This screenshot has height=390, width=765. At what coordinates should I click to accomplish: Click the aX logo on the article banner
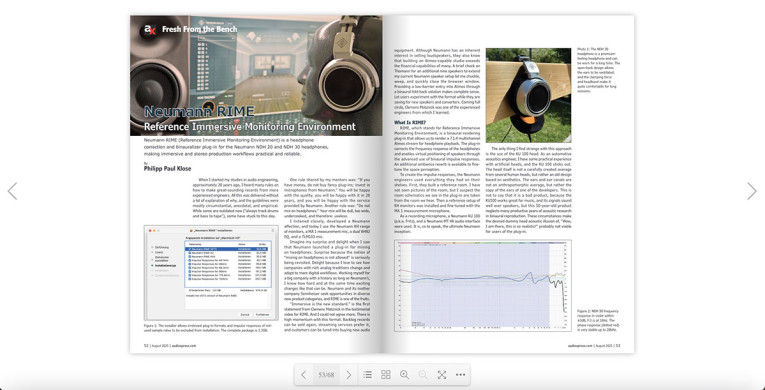[148, 31]
